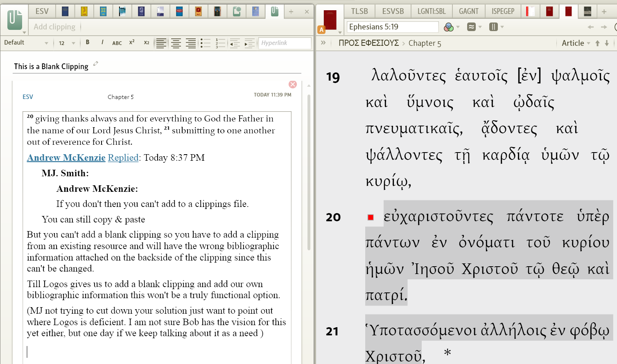Switch to the ISPEGEP tab
Viewport: 617px width, 364px height.
tap(503, 11)
